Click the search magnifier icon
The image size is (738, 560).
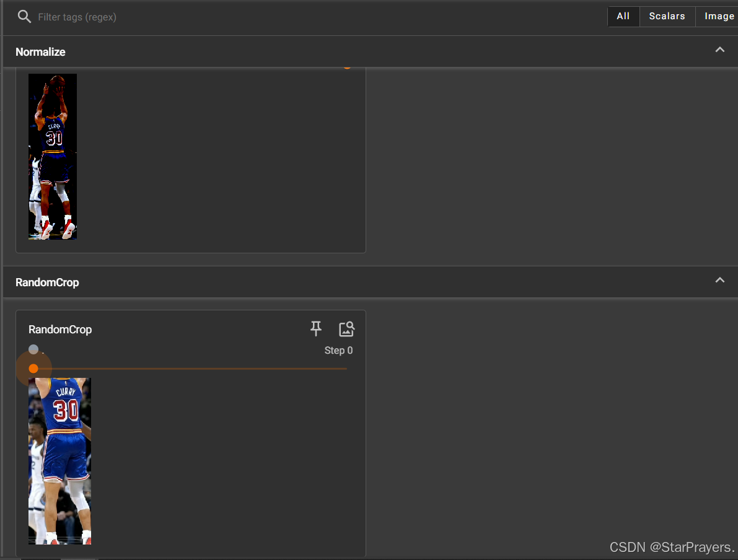click(24, 17)
